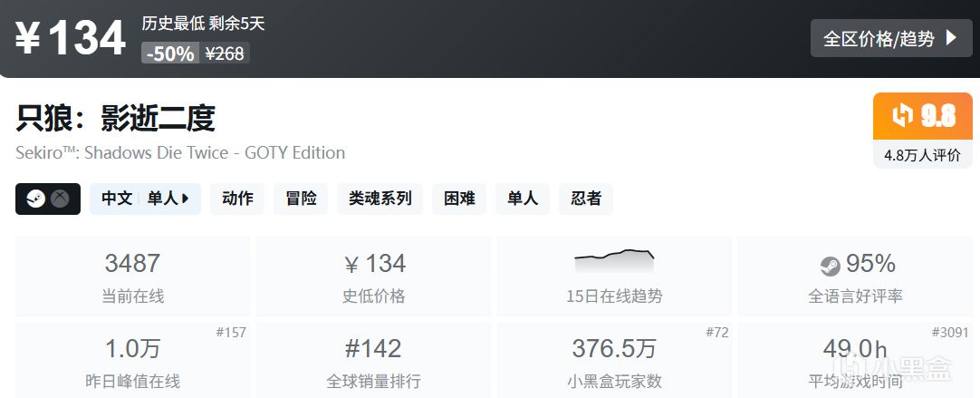Select the 忍者 tag

[x=586, y=199]
